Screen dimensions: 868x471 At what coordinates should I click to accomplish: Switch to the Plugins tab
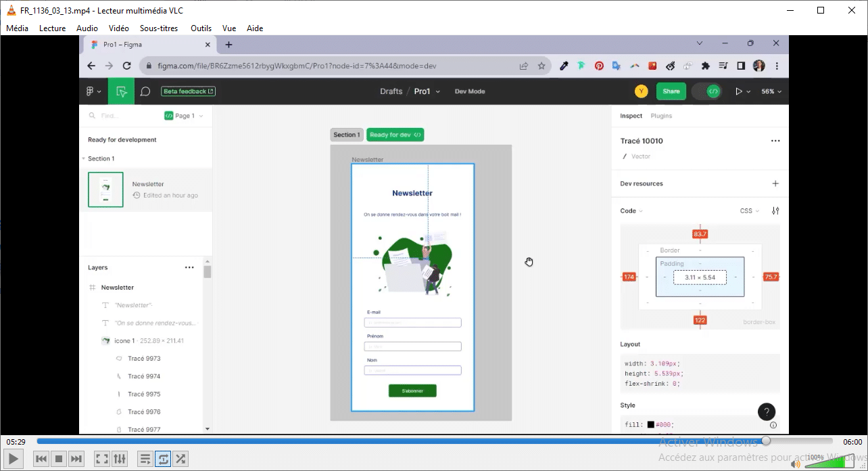pos(661,116)
